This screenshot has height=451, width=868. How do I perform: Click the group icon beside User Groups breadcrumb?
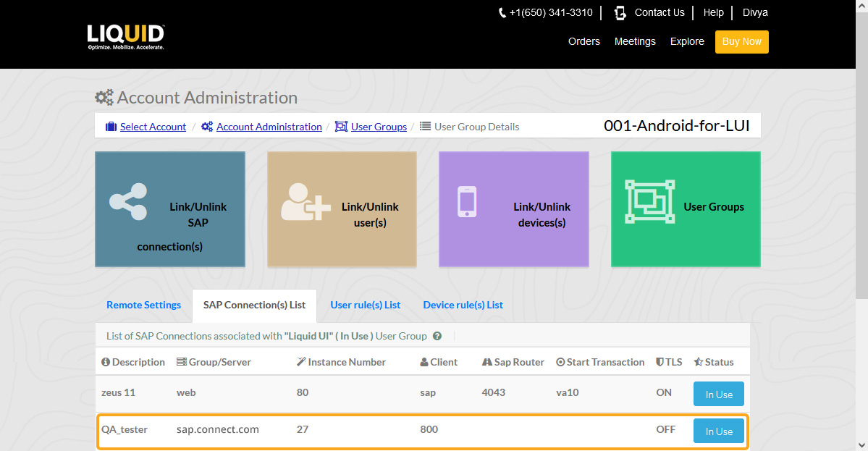click(341, 127)
